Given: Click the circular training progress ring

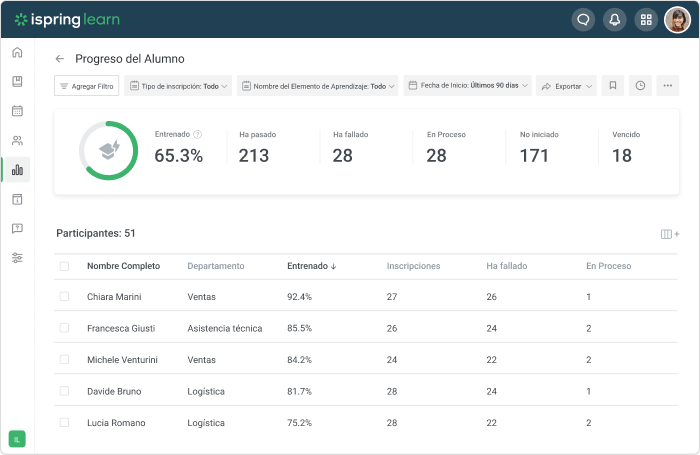Looking at the screenshot, I should pyautogui.click(x=108, y=150).
